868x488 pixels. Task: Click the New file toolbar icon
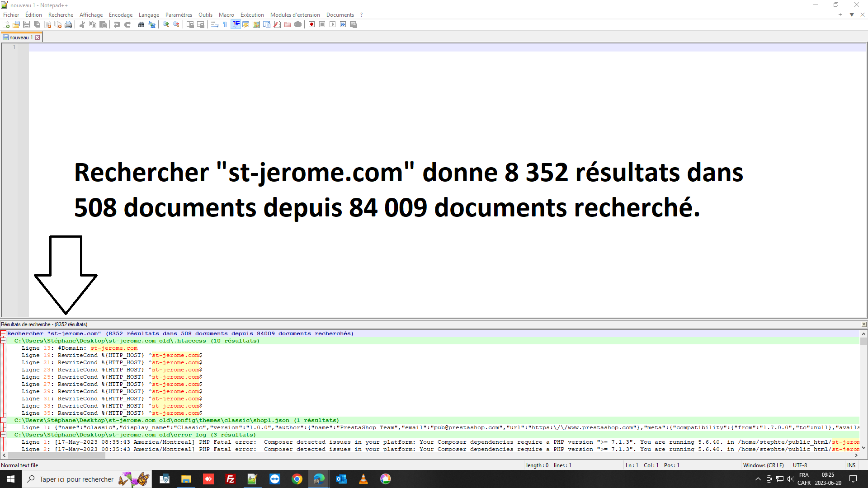tap(6, 24)
